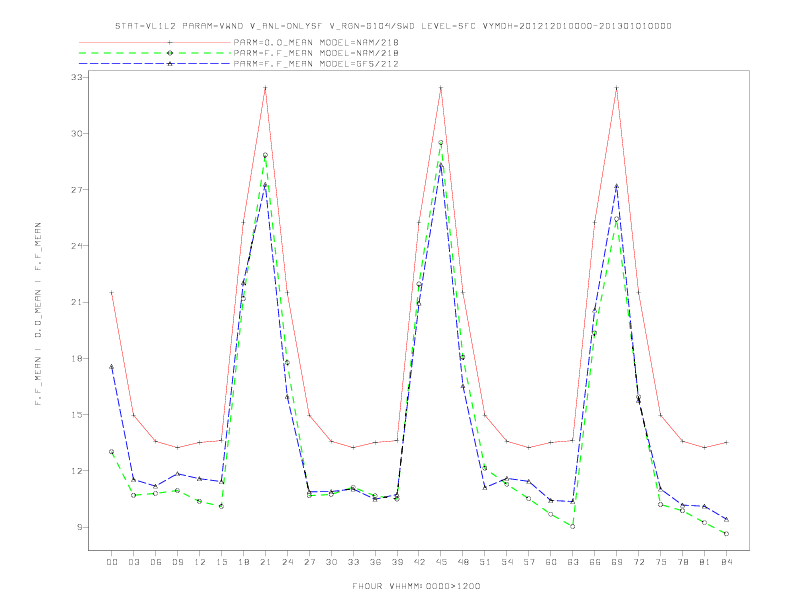The image size is (792, 612).
Task: Click x-axis tick label 30
Action: click(x=331, y=562)
